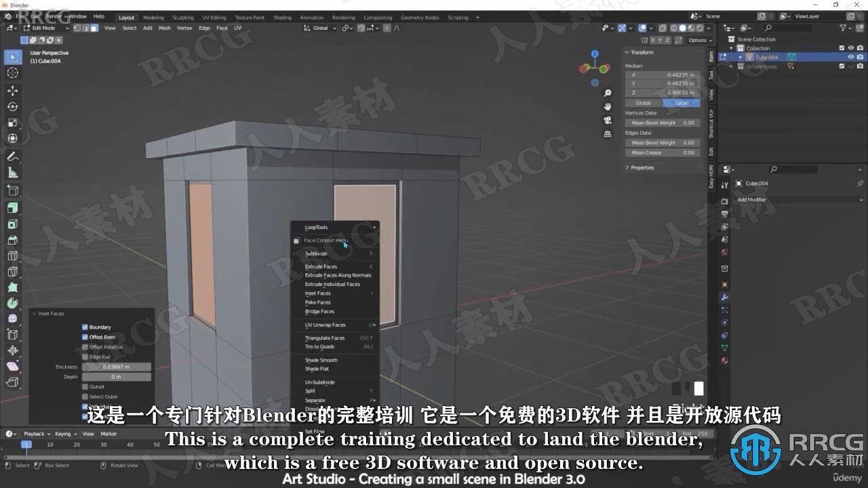Click Shade Smooth in context menu
The height and width of the screenshot is (488, 868).
[321, 360]
